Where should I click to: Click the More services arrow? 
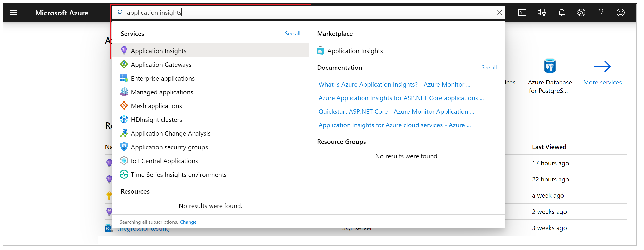[x=602, y=67]
